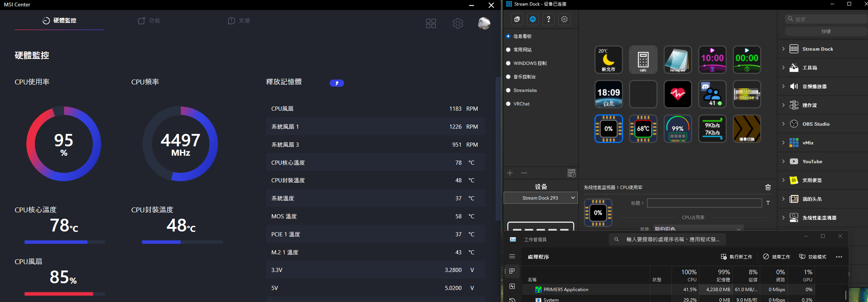Open the performance page in Task Manager sidebar

tap(512, 286)
